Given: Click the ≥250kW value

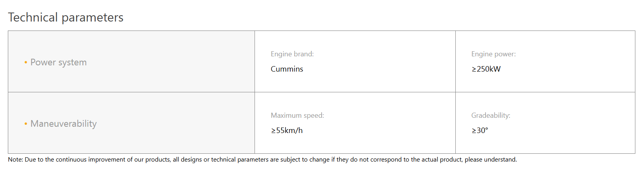Looking at the screenshot, I should point(486,69).
